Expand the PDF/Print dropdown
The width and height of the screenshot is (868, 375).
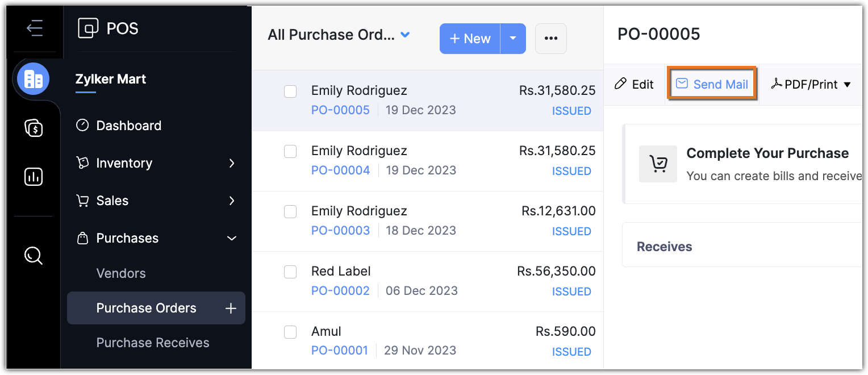coord(811,85)
